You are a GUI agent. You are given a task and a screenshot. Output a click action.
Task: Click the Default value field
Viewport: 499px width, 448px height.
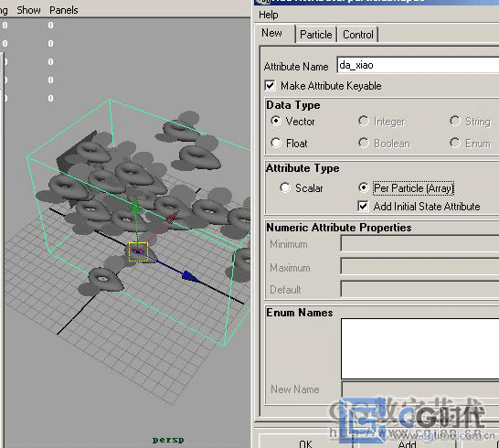[x=419, y=289]
